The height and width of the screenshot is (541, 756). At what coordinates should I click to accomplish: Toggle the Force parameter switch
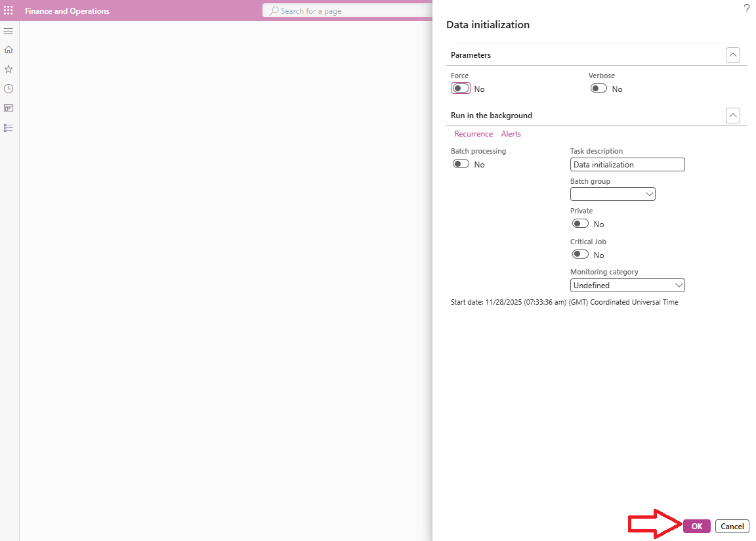(x=461, y=89)
